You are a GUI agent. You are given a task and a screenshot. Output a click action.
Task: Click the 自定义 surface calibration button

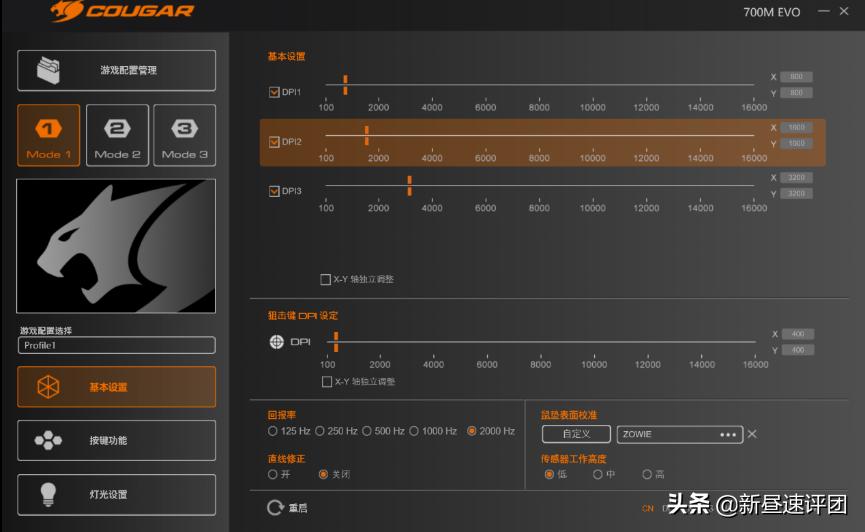pyautogui.click(x=576, y=434)
